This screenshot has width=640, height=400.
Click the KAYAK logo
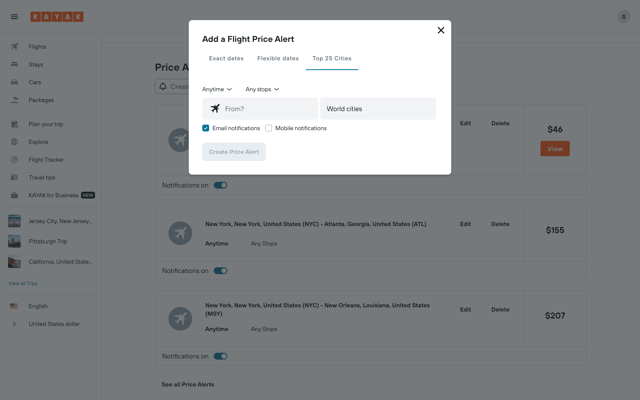(57, 17)
